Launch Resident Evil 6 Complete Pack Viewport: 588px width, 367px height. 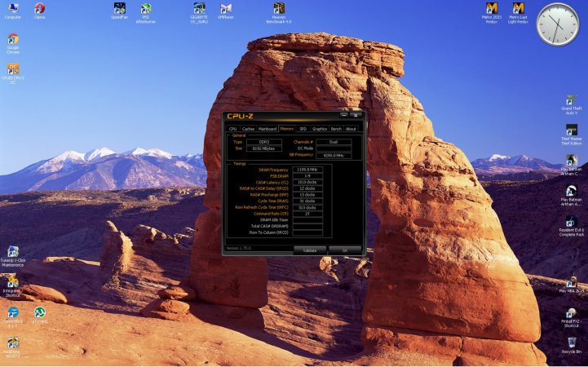[x=572, y=226]
